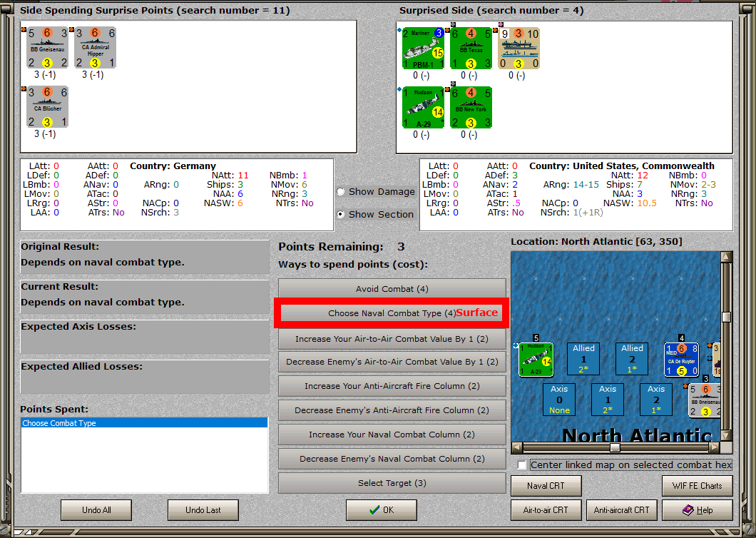This screenshot has width=756, height=538.
Task: Click Choose Naval Combat Type (4)
Action: pos(392,313)
